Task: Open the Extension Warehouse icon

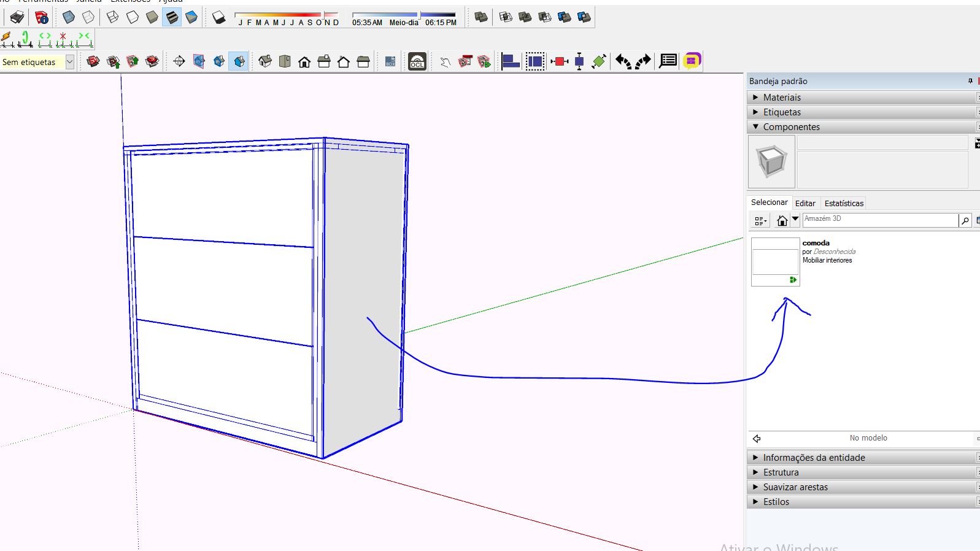Action: coord(152,61)
